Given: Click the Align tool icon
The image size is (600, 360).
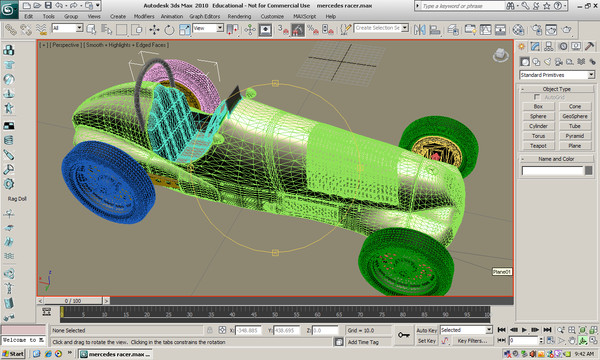Looking at the screenshot, I should click(435, 29).
